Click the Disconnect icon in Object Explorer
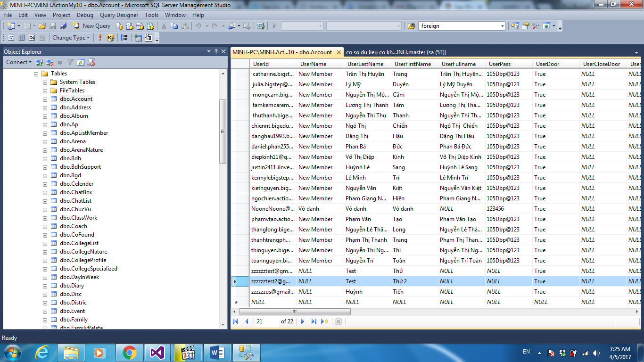The width and height of the screenshot is (644, 362). 50,62
